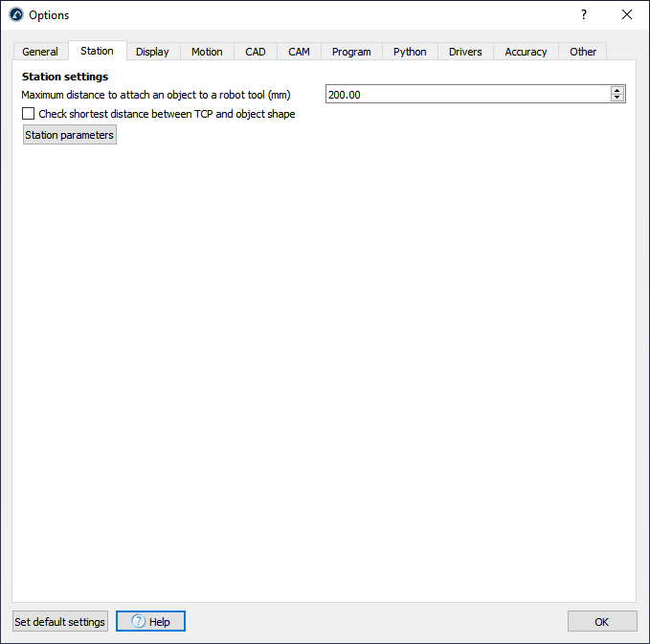Go to the Motion tab

pyautogui.click(x=207, y=52)
